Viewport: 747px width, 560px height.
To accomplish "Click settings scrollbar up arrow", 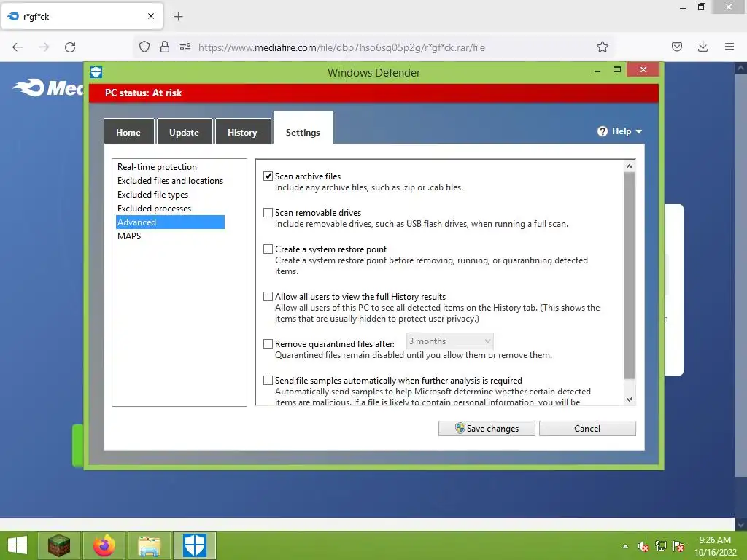I will coord(629,166).
